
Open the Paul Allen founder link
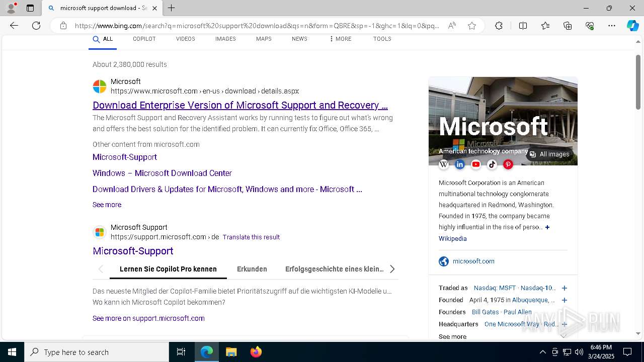(x=518, y=312)
